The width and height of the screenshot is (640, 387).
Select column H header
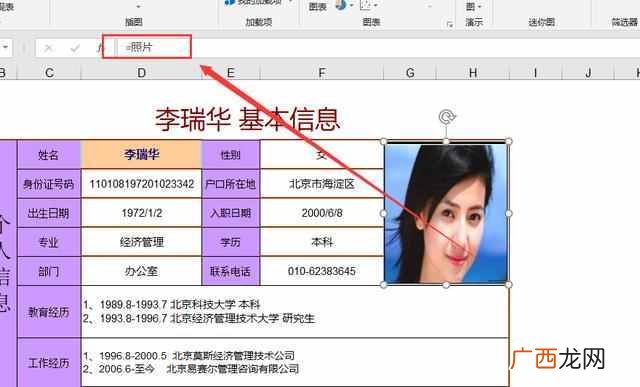click(473, 73)
